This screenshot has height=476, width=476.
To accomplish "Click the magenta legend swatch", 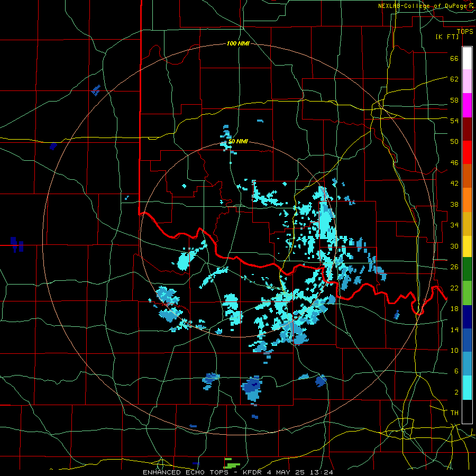I will tap(467, 105).
